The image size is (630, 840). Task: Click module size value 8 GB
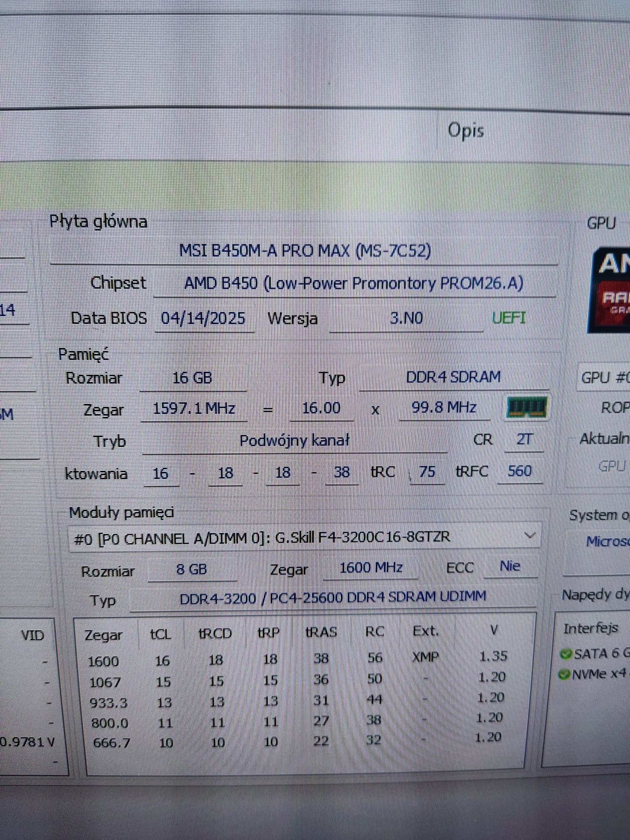coord(192,569)
